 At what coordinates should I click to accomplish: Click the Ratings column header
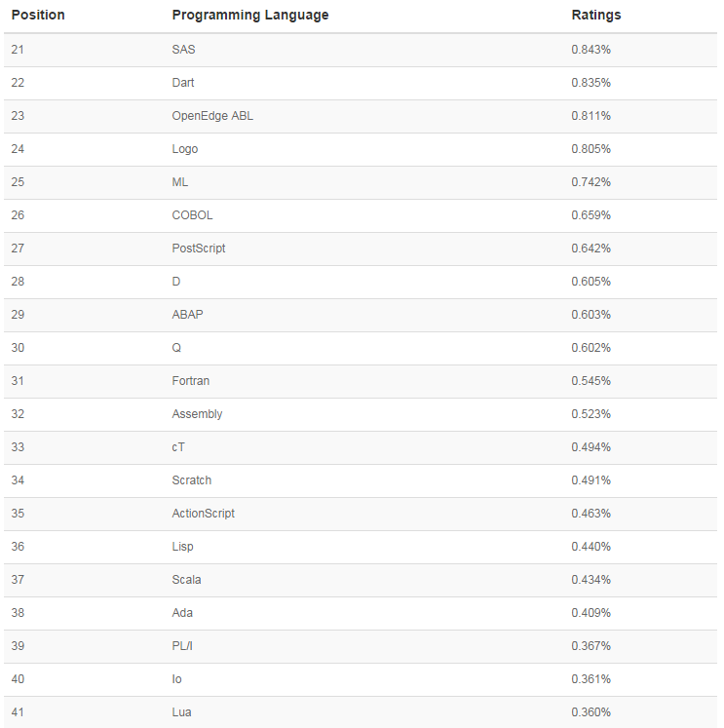coord(595,16)
